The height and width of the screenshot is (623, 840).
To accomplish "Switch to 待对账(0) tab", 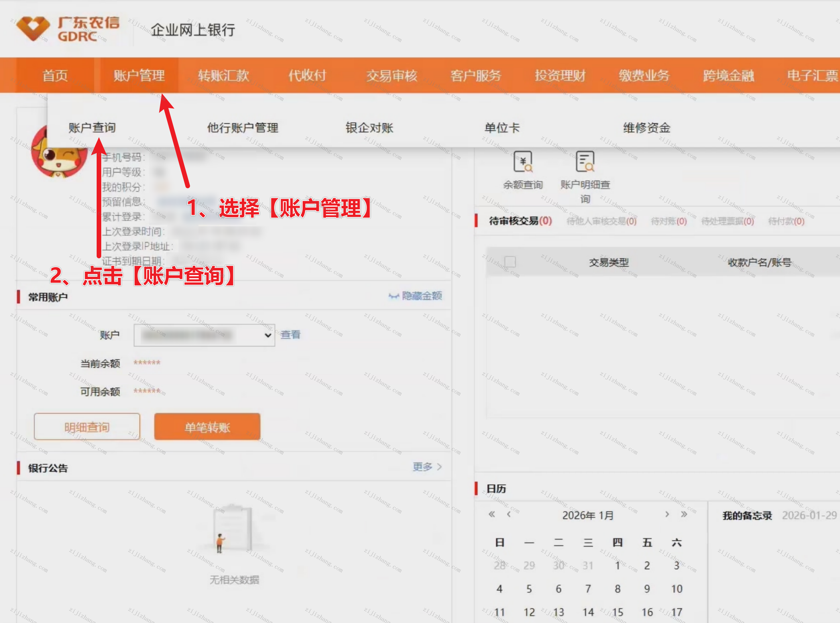I will tap(669, 221).
